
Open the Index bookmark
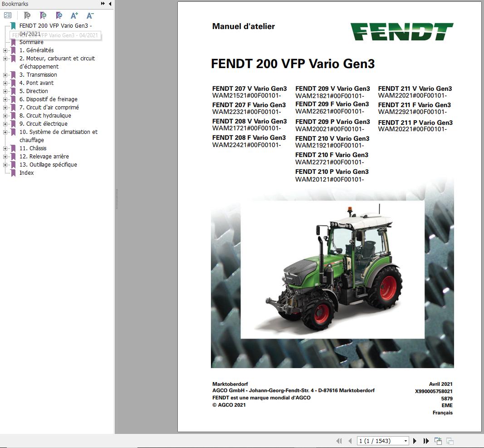(x=27, y=173)
